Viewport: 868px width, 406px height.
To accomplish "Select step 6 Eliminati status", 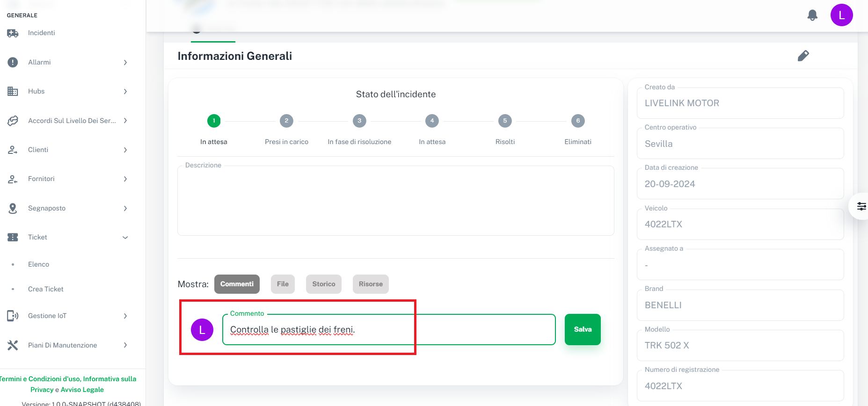I will pyautogui.click(x=578, y=121).
